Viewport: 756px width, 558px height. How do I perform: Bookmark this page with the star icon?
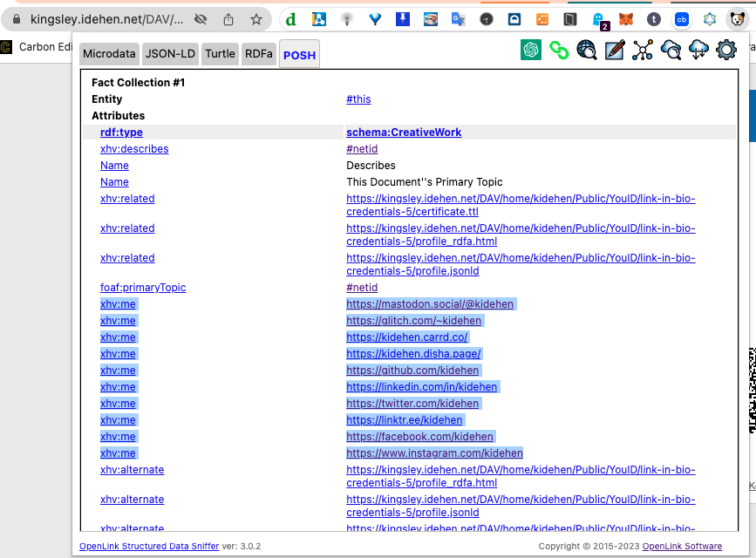[256, 19]
